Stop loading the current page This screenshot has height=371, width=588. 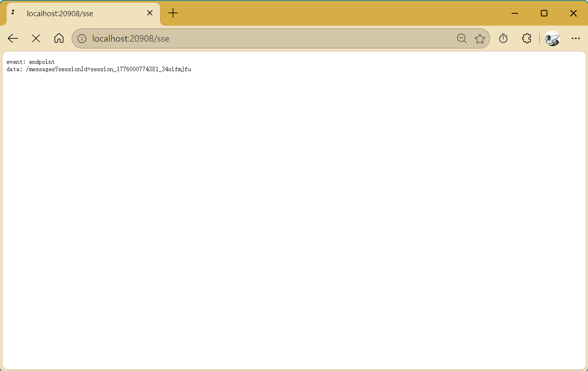[36, 38]
